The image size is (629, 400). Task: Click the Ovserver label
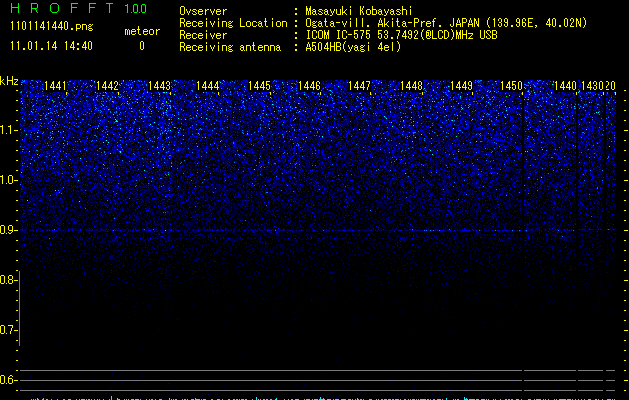point(203,11)
